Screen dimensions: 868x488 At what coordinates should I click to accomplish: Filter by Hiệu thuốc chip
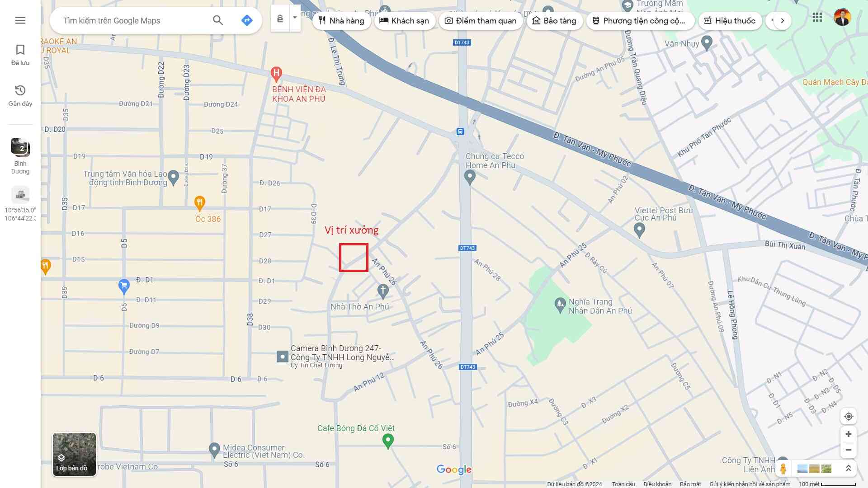coord(730,21)
